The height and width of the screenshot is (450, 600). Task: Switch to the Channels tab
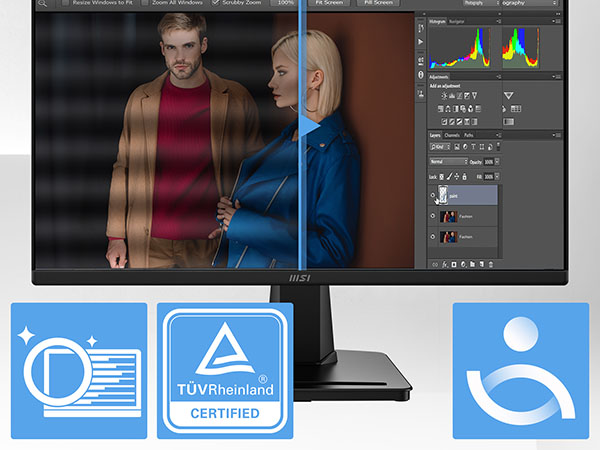(x=452, y=135)
